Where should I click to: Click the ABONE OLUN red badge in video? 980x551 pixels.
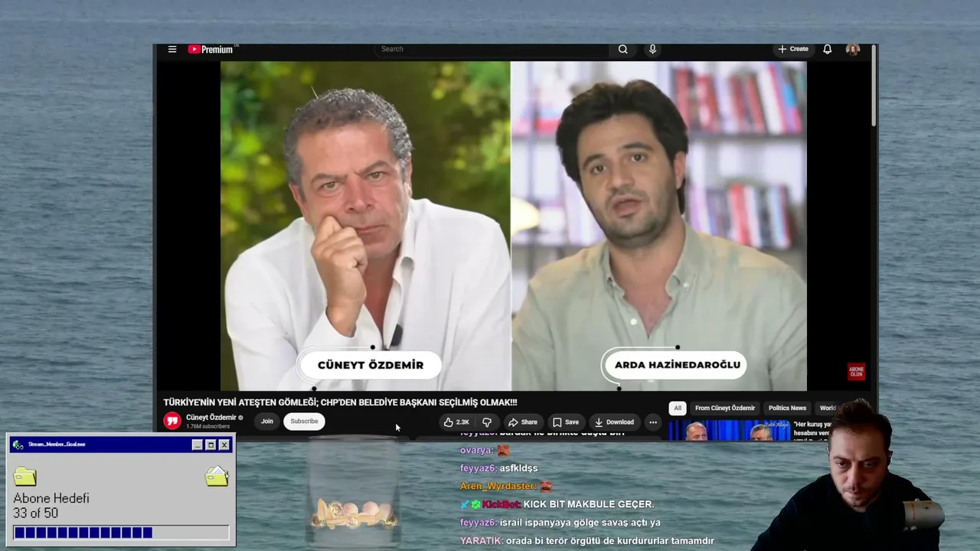[856, 371]
